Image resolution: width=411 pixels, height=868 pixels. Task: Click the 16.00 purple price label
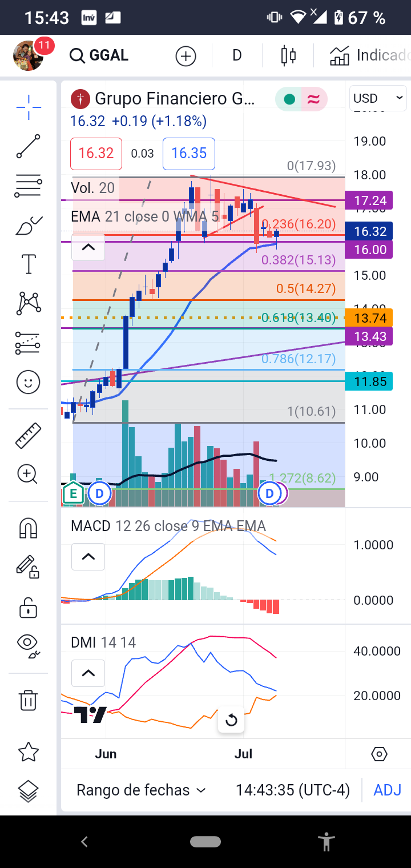pyautogui.click(x=369, y=250)
